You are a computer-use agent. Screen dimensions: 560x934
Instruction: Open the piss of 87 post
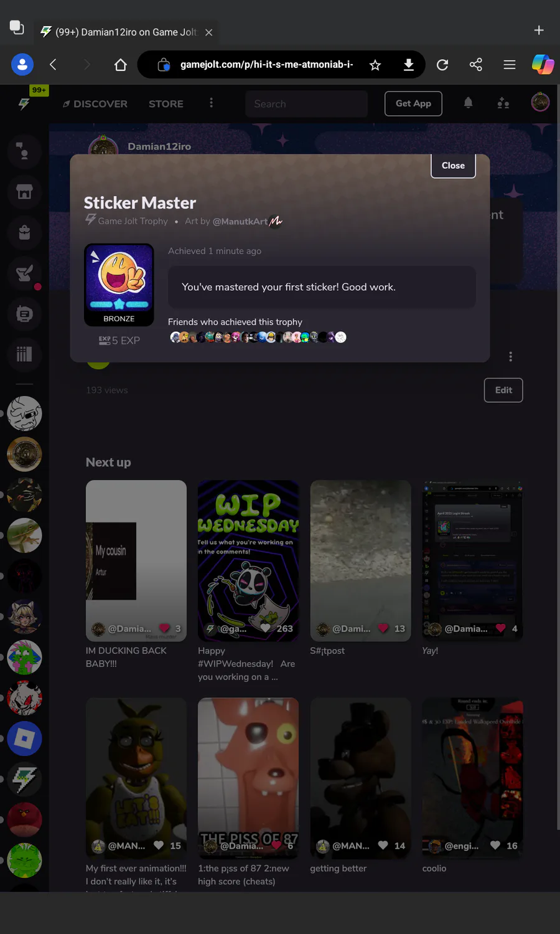coord(248,778)
